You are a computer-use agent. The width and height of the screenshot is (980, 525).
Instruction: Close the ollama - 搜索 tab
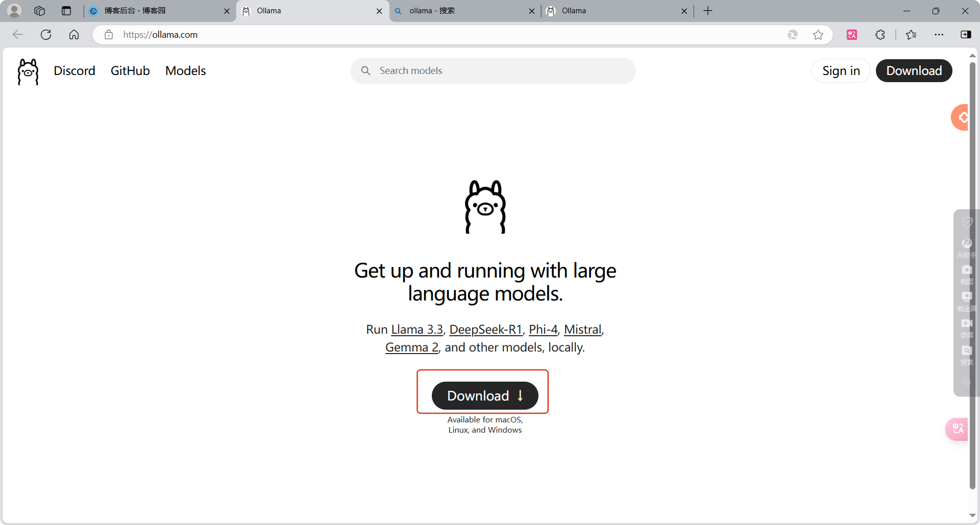[x=532, y=11]
